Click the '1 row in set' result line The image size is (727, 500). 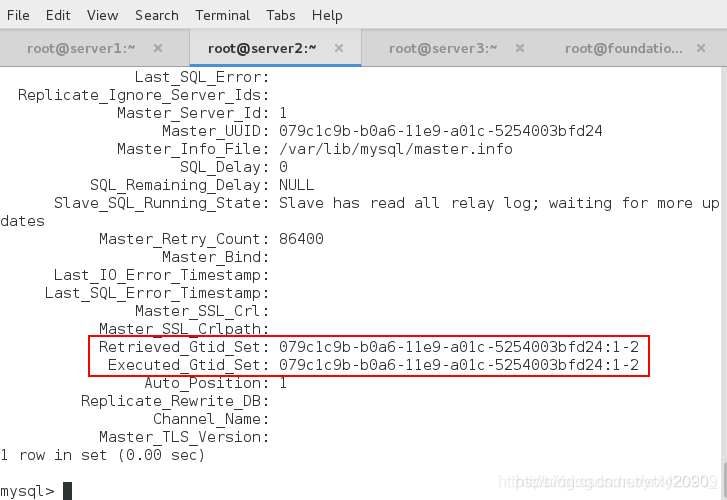click(102, 455)
